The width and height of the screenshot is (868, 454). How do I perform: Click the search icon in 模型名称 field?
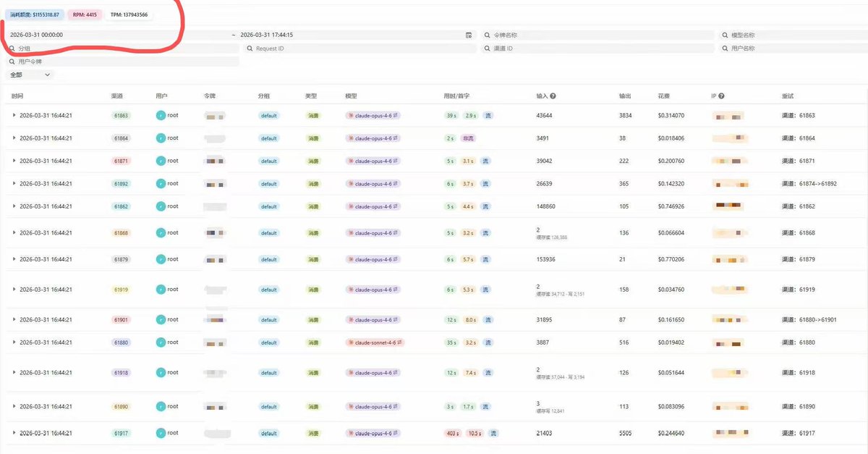726,35
